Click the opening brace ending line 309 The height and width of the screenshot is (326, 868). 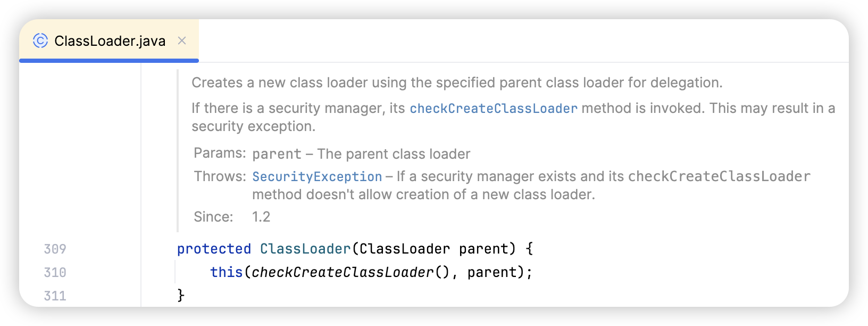coord(529,249)
